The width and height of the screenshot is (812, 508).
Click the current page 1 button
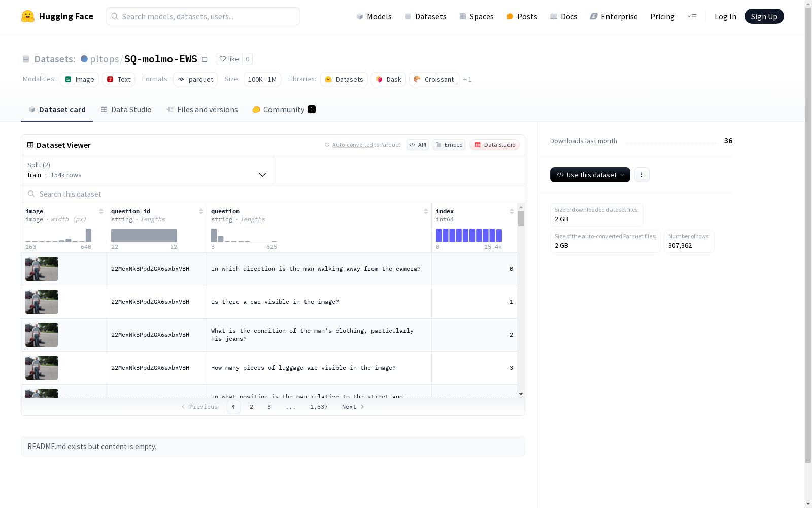coord(233,407)
